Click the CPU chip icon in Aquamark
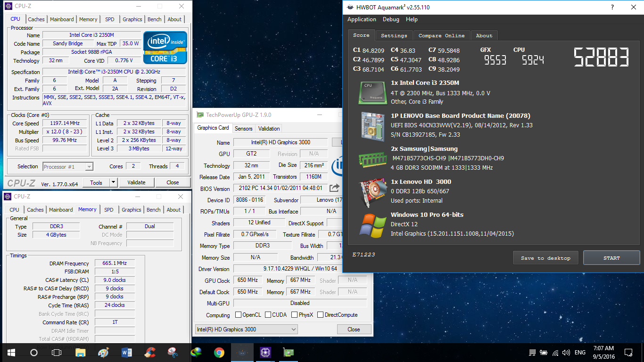The image size is (644, 362). tap(372, 92)
